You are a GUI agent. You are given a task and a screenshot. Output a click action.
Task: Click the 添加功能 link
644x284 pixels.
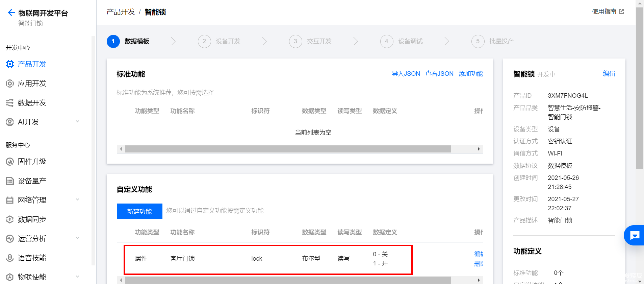click(x=470, y=74)
